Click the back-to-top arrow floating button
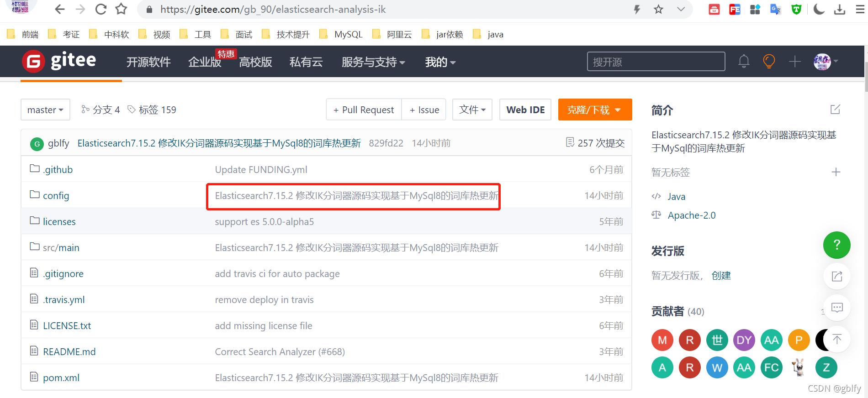This screenshot has width=868, height=398. point(836,339)
